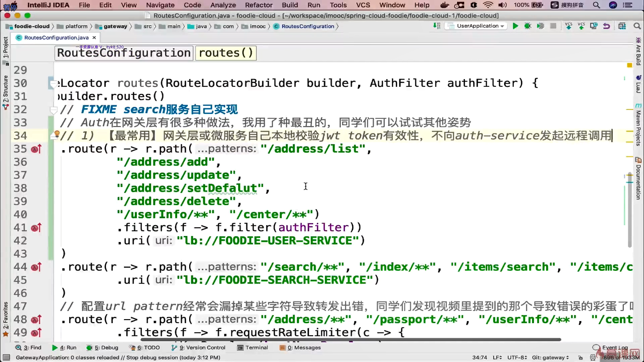644x362 pixels.
Task: Open UserApplication run configuration dropdown
Action: point(477,26)
